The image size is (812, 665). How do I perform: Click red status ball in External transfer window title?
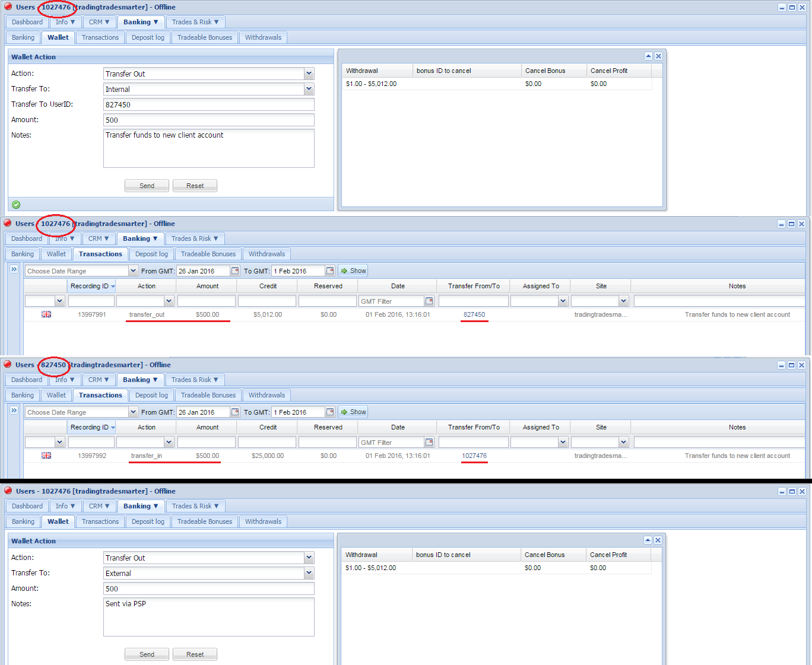(8, 491)
